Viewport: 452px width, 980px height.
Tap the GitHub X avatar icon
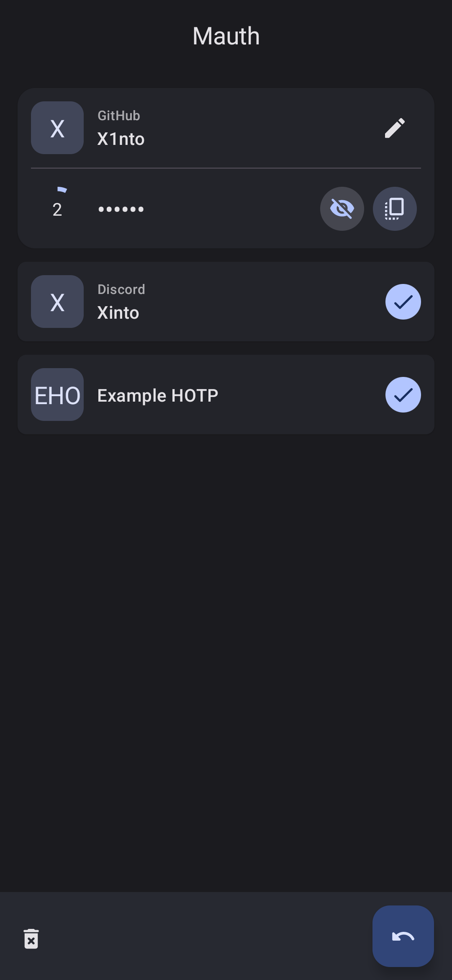(57, 128)
